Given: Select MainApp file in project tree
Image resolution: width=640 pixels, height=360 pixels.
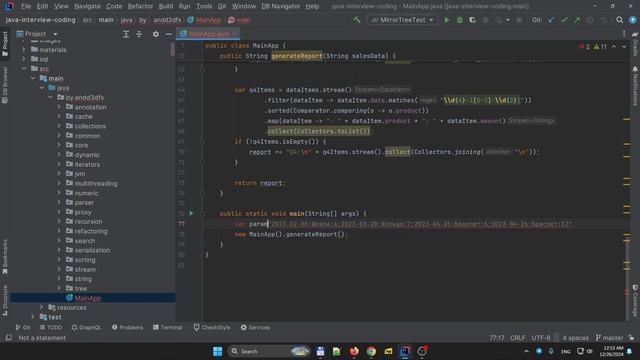Looking at the screenshot, I should click(x=88, y=298).
